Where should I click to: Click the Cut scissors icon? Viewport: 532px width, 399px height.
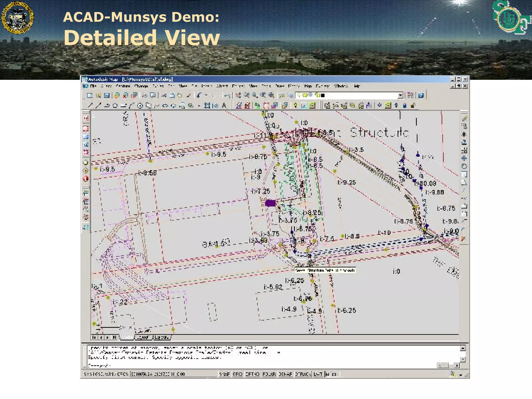coord(163,95)
